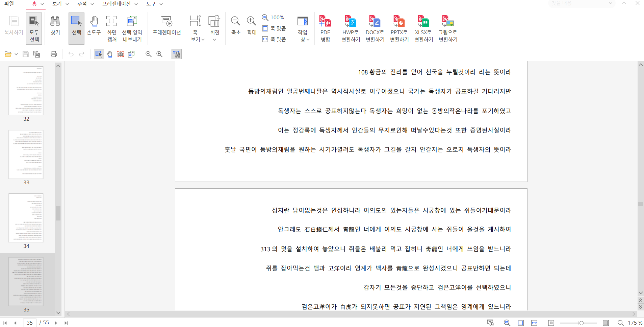This screenshot has height=327, width=644.
Task: Click the 화면 캡처 screen capture icon
Action: [x=111, y=28]
